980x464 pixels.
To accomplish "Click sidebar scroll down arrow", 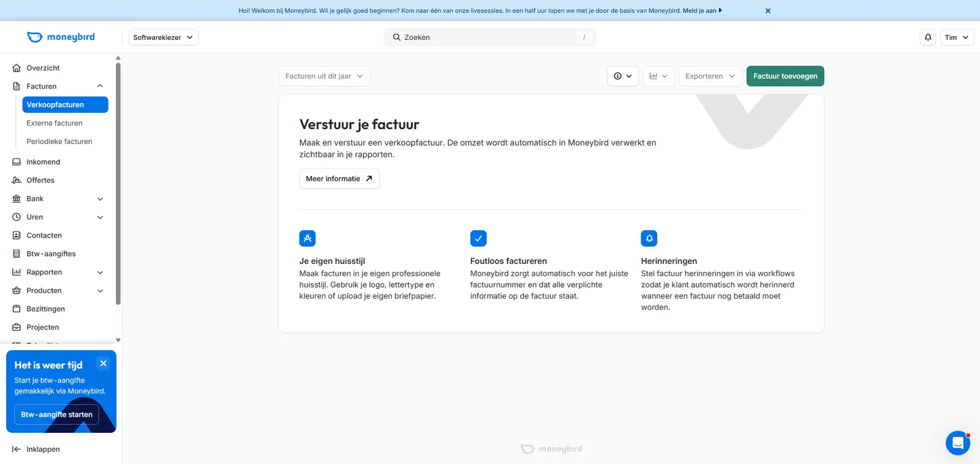I will click(x=118, y=340).
